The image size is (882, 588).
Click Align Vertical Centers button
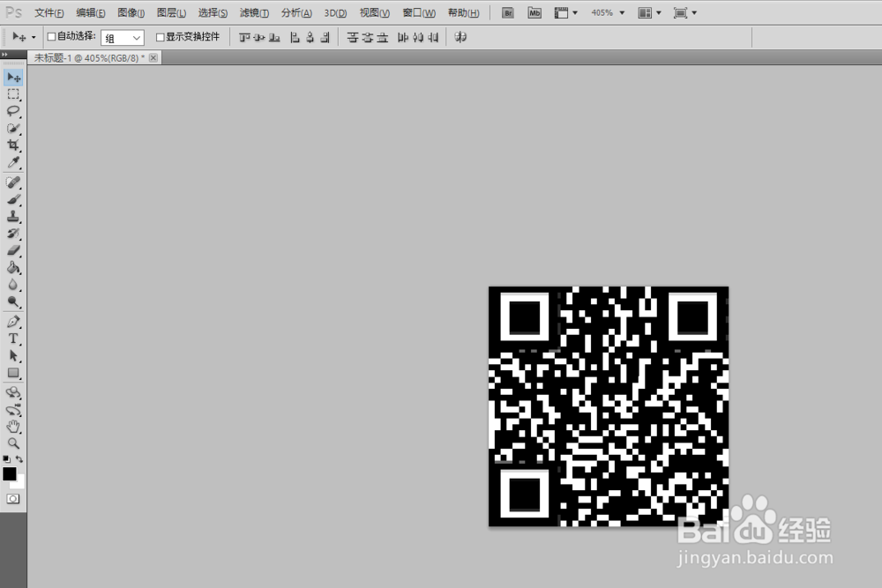pos(259,38)
